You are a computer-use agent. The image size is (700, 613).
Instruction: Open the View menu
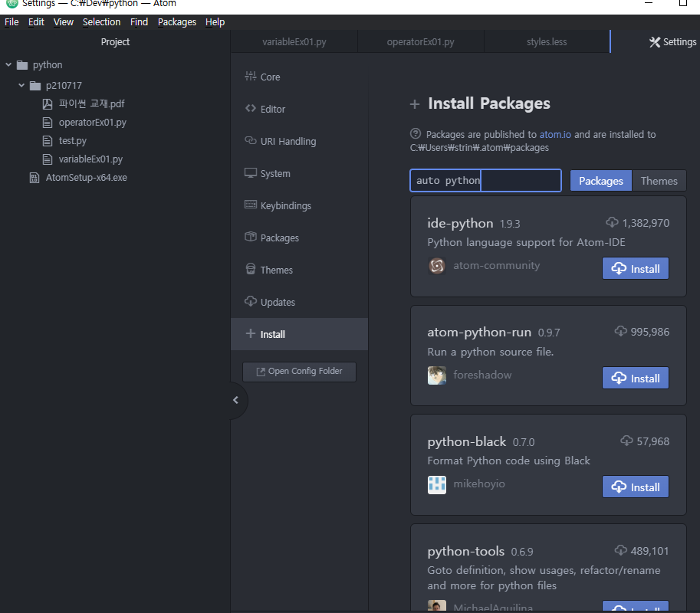(64, 22)
